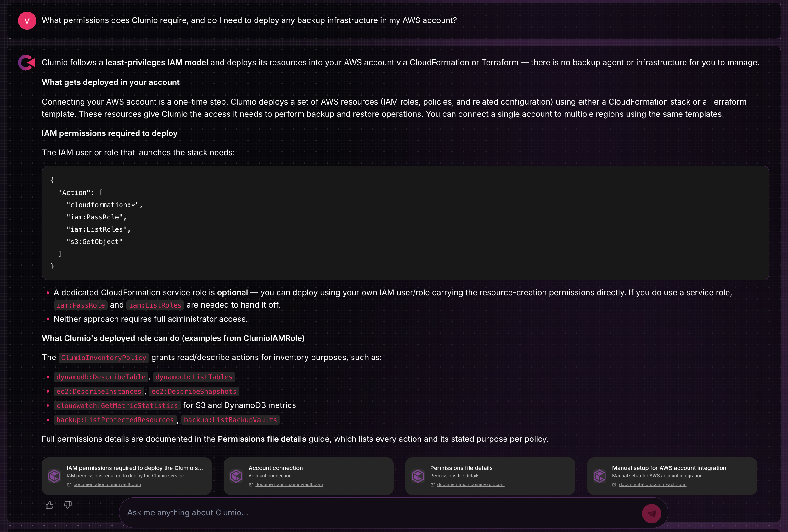Click the cube icon on IAM permissions card
Viewport: 788px width, 532px height.
pos(54,476)
